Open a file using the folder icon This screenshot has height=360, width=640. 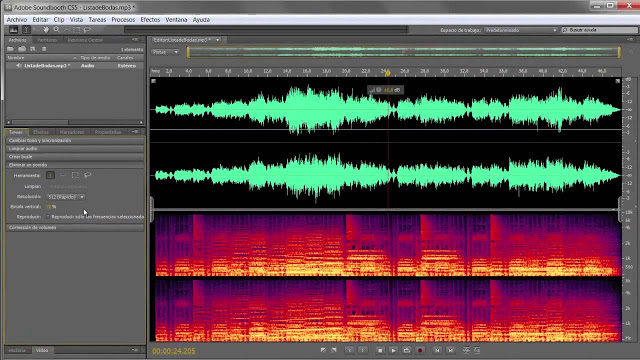[x=11, y=49]
